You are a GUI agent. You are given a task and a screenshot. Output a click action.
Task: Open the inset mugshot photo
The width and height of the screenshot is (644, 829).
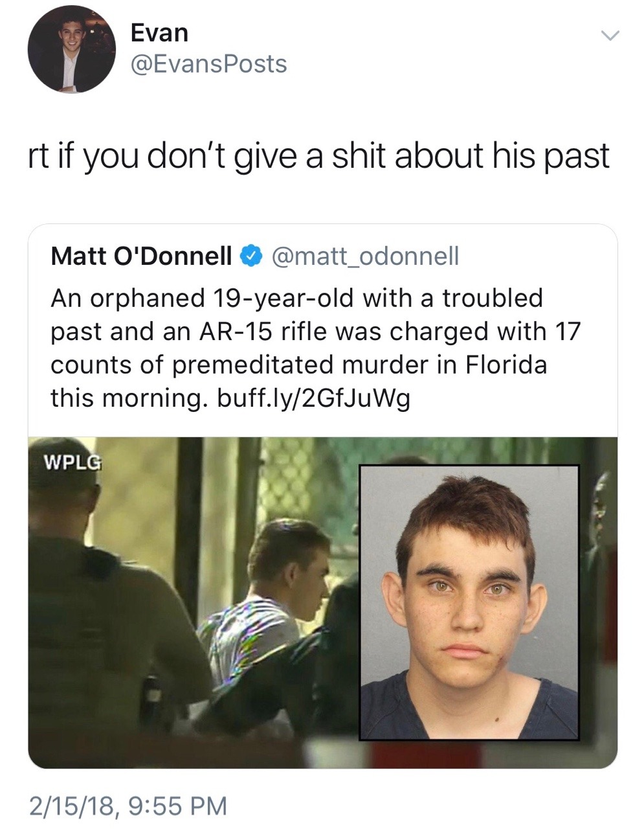pyautogui.click(x=469, y=602)
